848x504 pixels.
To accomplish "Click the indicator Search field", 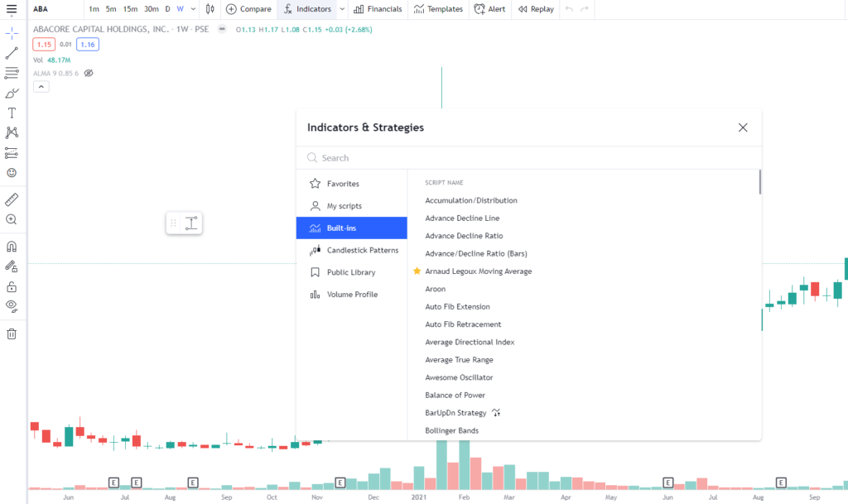I will (529, 158).
